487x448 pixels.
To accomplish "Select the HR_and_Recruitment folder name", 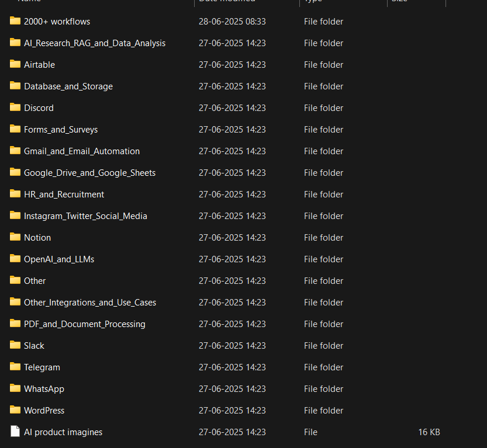I will pos(64,195).
